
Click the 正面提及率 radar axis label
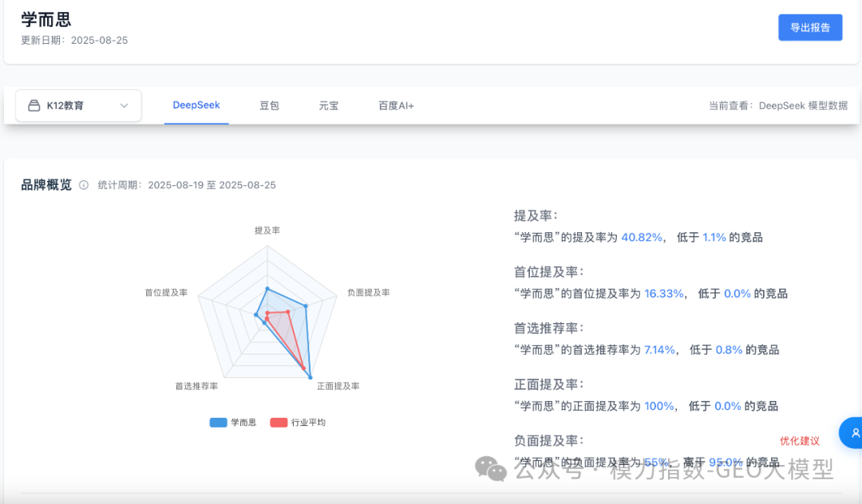tap(338, 386)
